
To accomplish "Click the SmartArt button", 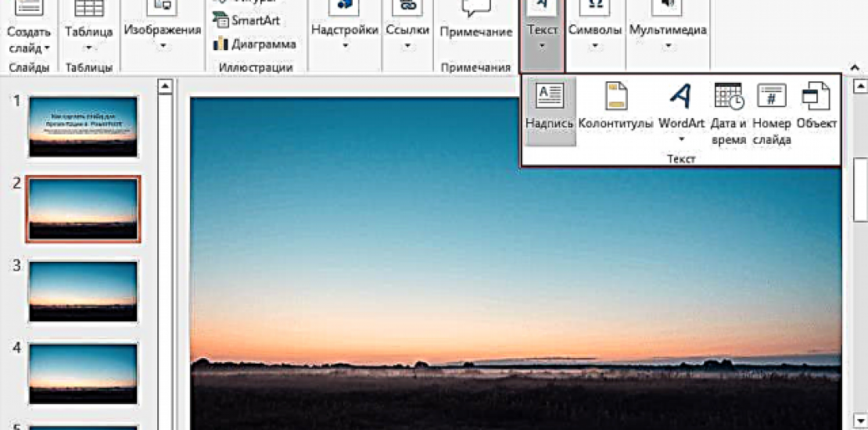I will 248,20.
